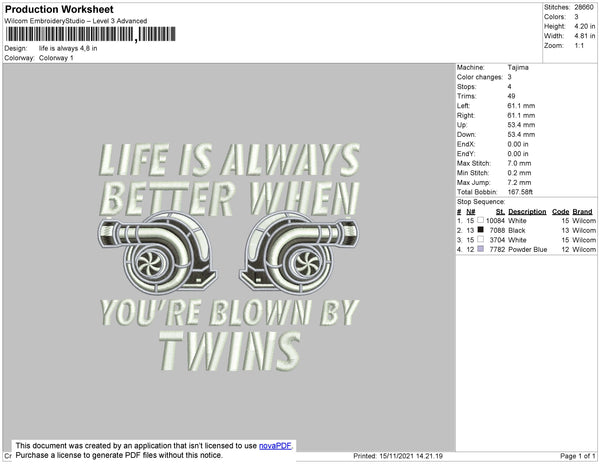The image size is (600, 464).
Task: Select the white swatch in stop 3
Action: (480, 239)
